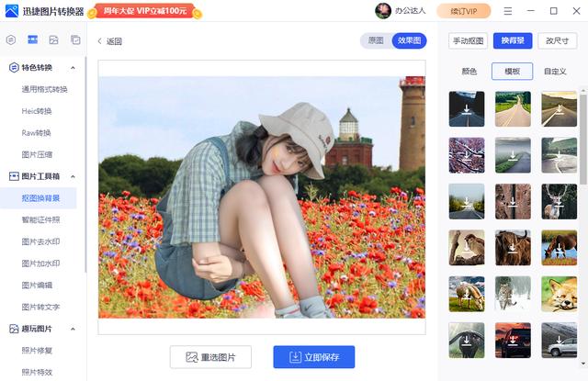Collapse the 特色转换 section
The image size is (588, 381).
tap(73, 68)
